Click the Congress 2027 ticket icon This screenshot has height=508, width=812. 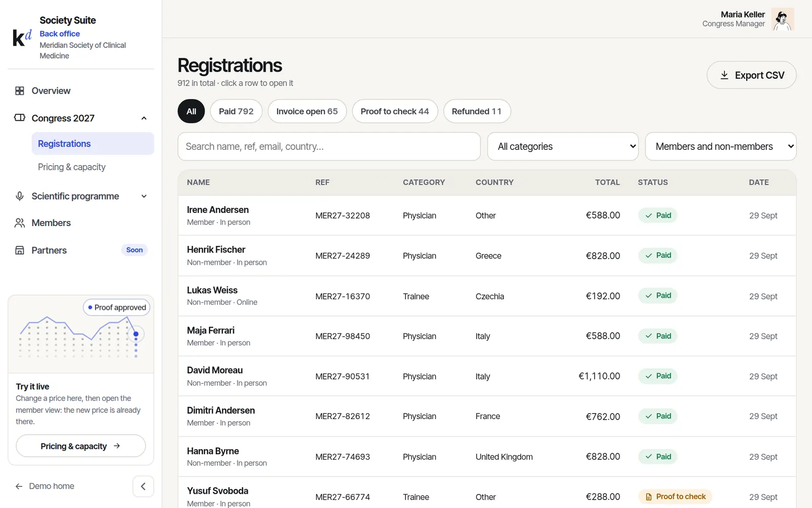click(20, 118)
